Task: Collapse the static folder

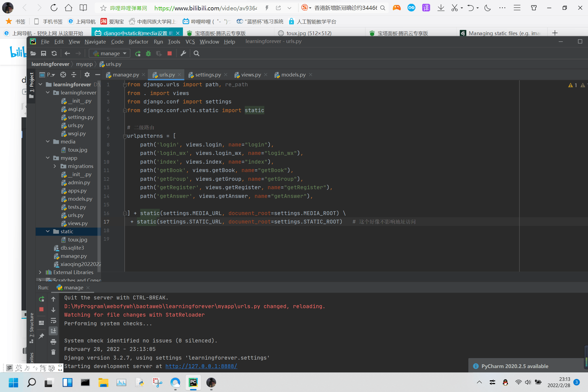Action: pos(48,231)
